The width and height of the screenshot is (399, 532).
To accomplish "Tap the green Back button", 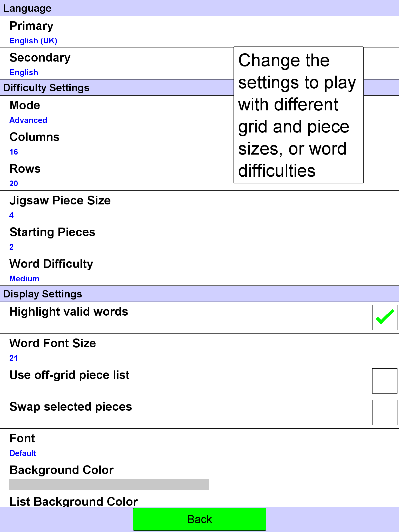I will point(199,519).
